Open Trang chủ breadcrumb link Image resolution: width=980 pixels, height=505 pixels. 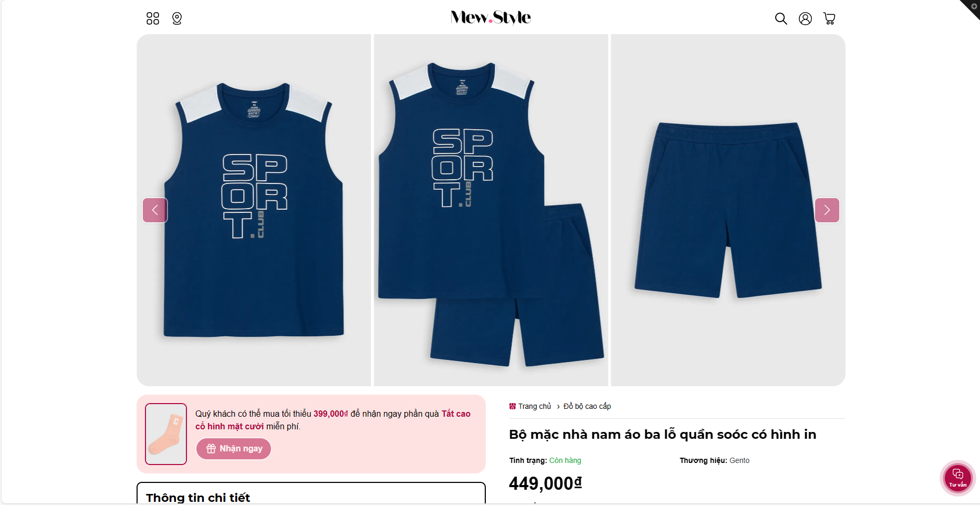pyautogui.click(x=535, y=406)
